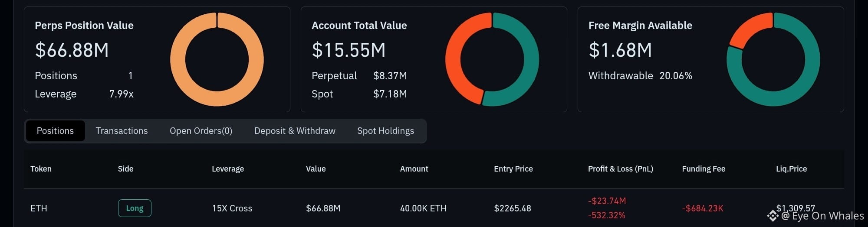View the Spot Holdings tab

(385, 131)
